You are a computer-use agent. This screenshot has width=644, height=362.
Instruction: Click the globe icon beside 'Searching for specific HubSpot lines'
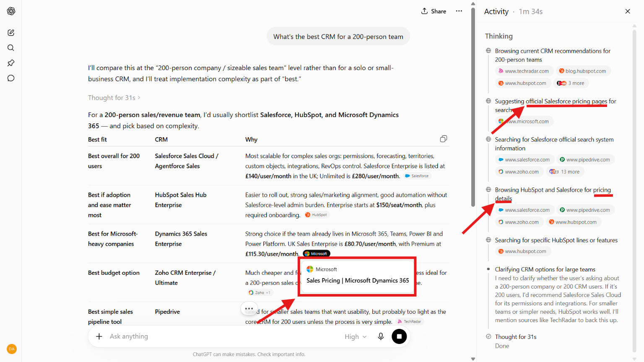pyautogui.click(x=488, y=240)
